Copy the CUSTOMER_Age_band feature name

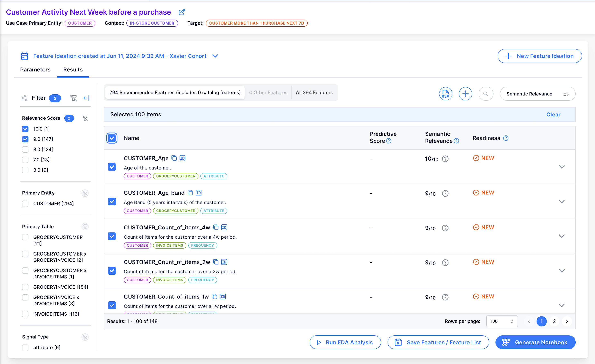[190, 193]
